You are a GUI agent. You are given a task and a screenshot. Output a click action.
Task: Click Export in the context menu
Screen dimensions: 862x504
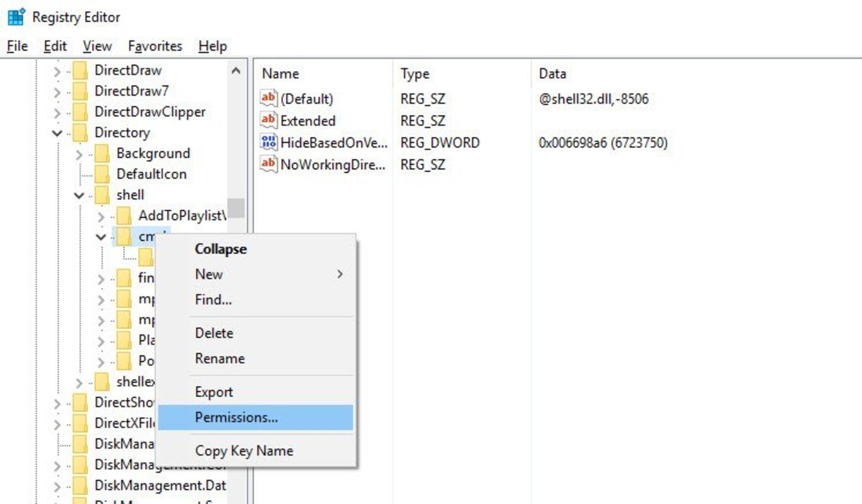click(x=255, y=392)
